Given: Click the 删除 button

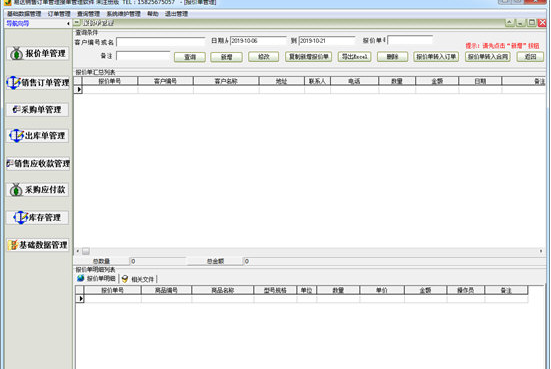Looking at the screenshot, I should pyautogui.click(x=393, y=57).
